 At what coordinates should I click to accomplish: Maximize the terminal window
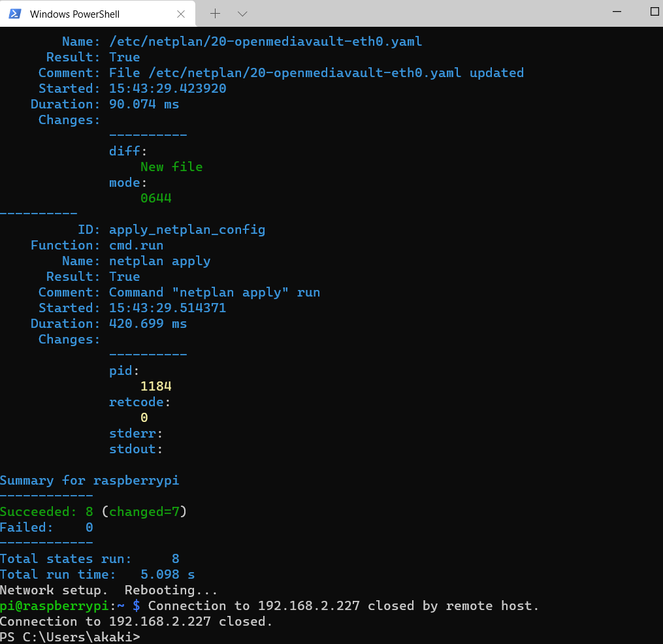[x=654, y=12]
